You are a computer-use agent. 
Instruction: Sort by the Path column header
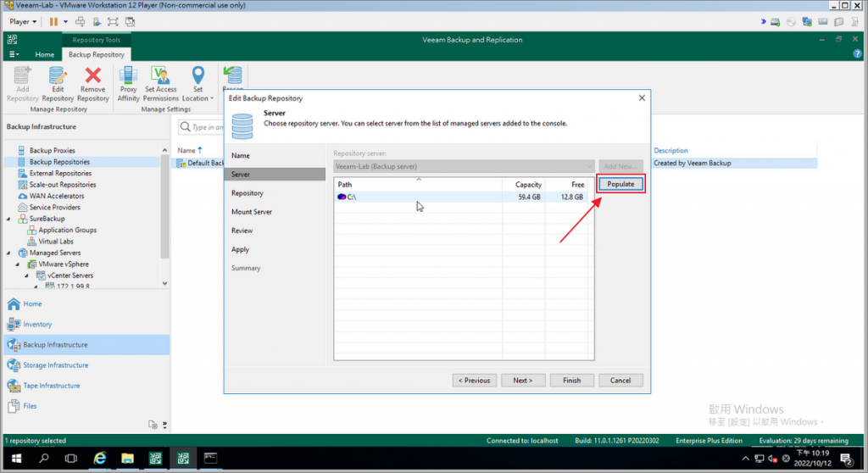[418, 185]
